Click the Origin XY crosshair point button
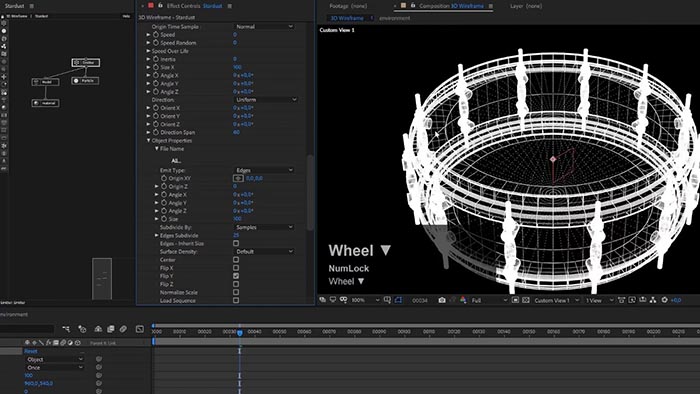This screenshot has height=394, width=700. (x=238, y=178)
